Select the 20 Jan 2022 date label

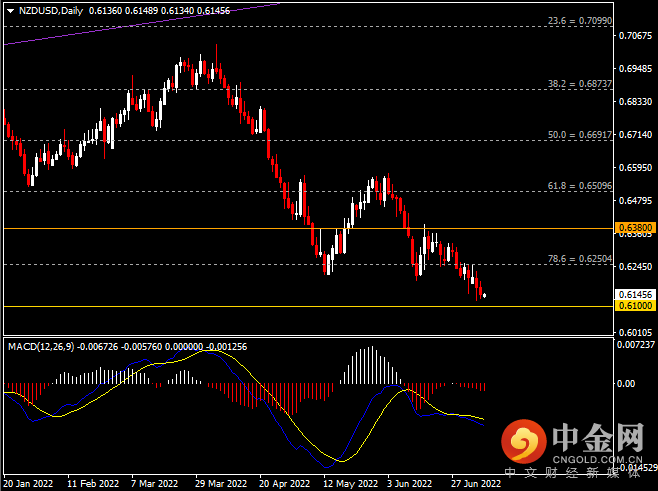pos(28,483)
